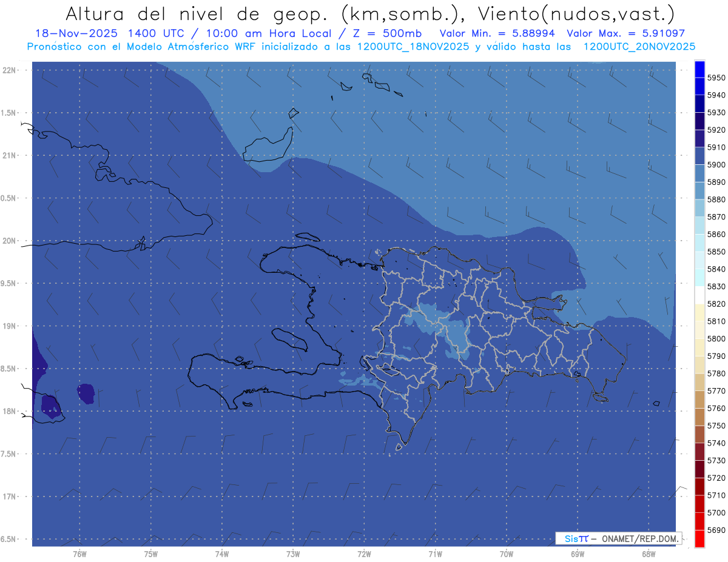Select colorbar value '5700'
This screenshot has height=562, width=728.
[717, 512]
